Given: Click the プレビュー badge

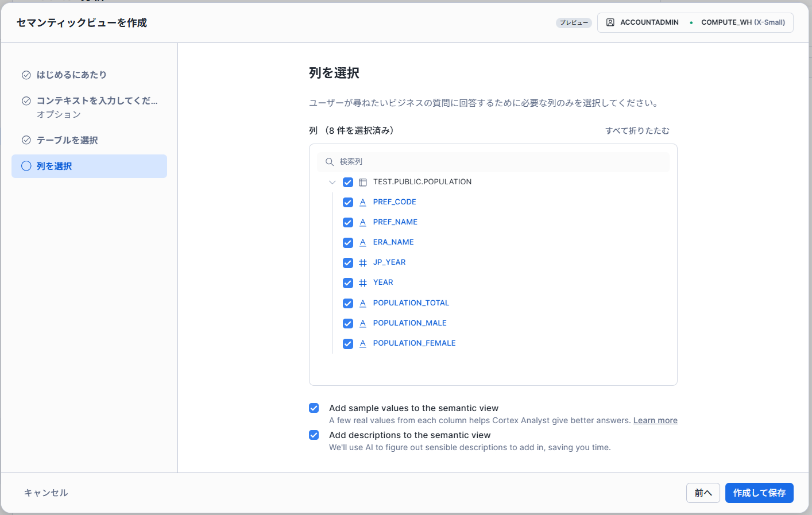Looking at the screenshot, I should click(574, 23).
